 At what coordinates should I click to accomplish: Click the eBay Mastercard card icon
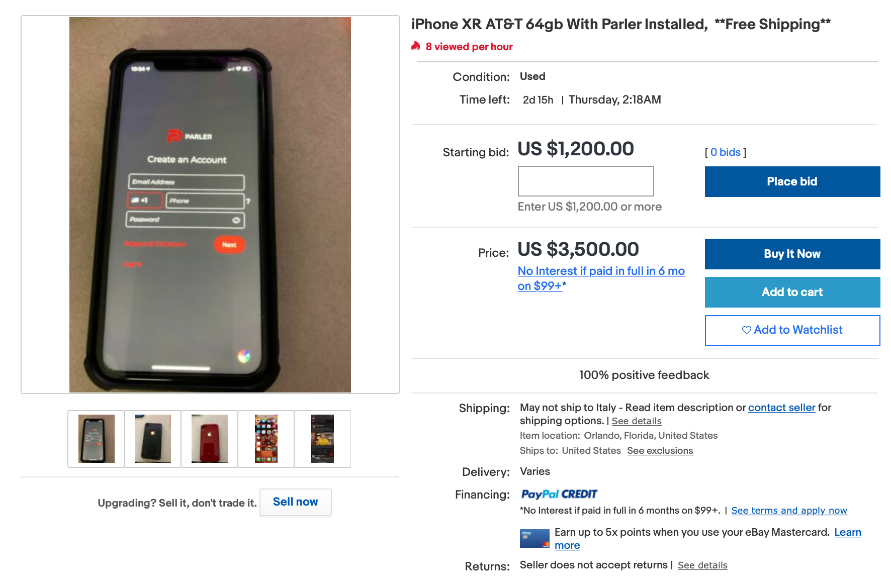pyautogui.click(x=534, y=538)
